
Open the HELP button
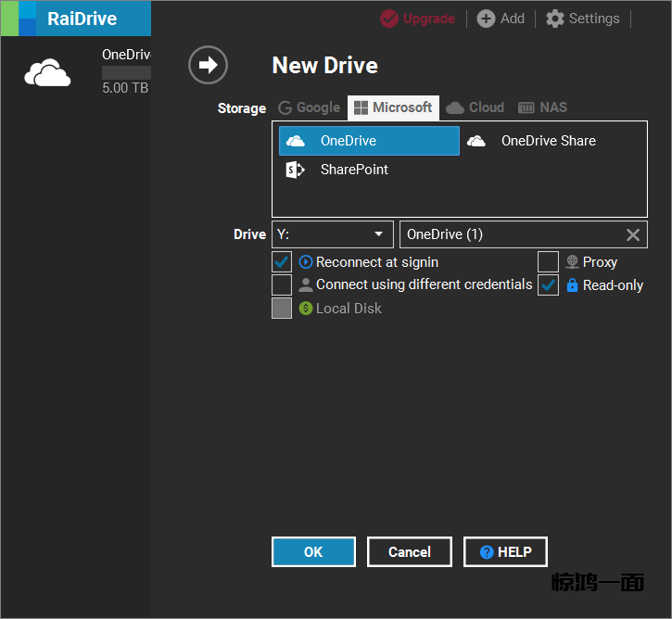(505, 551)
